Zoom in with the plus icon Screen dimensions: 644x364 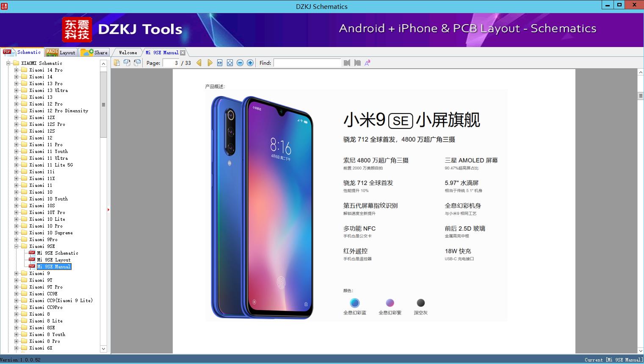tap(250, 63)
